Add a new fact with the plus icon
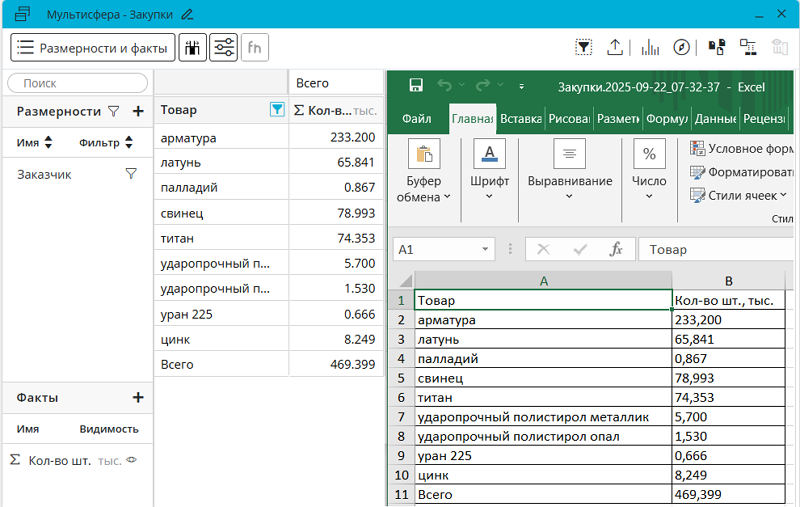 click(138, 398)
